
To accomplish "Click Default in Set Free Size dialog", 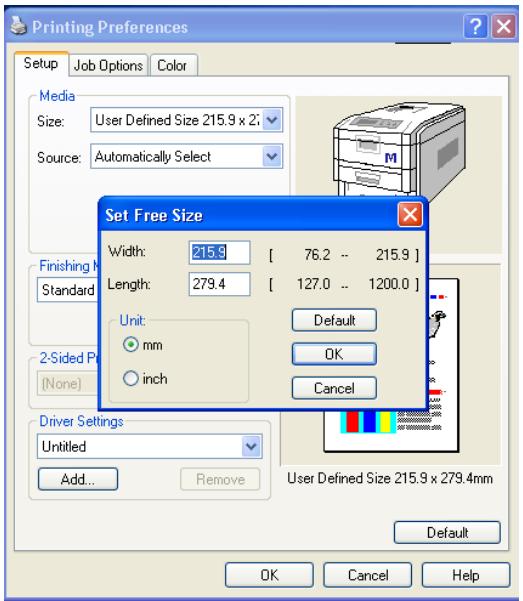I will click(x=334, y=320).
